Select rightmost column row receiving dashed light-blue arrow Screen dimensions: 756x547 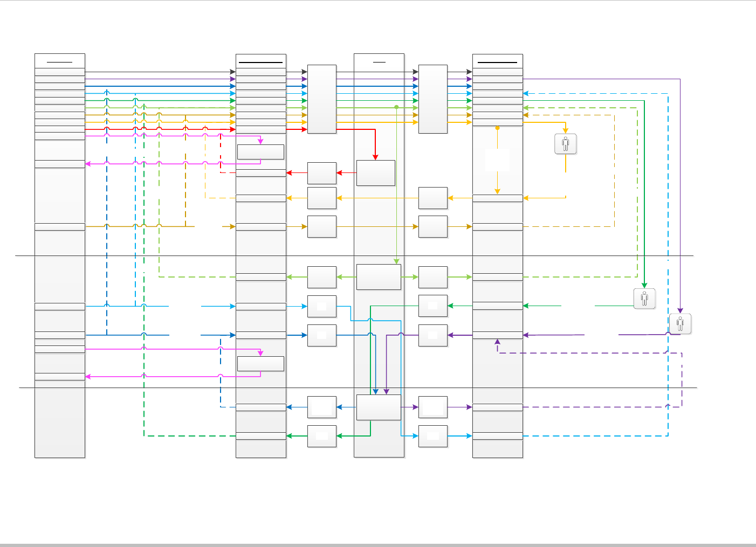498,93
